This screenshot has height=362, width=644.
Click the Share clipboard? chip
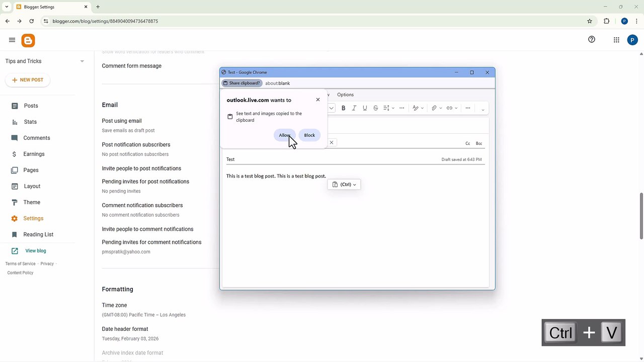(242, 83)
